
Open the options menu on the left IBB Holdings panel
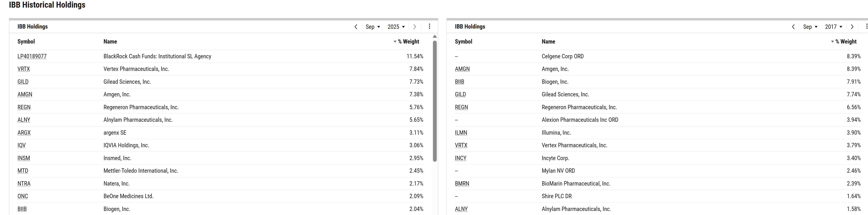coord(429,27)
